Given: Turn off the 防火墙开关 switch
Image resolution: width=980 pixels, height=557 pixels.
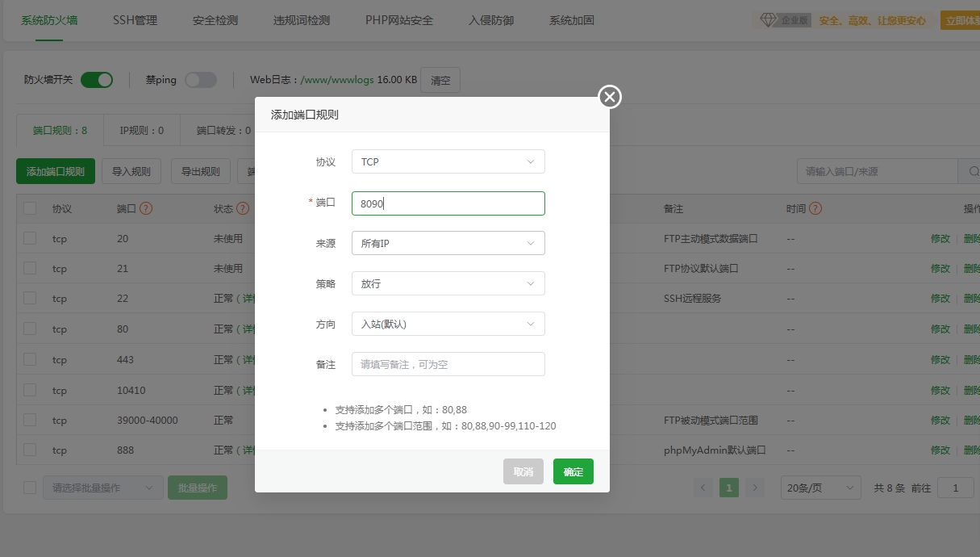Looking at the screenshot, I should [97, 80].
